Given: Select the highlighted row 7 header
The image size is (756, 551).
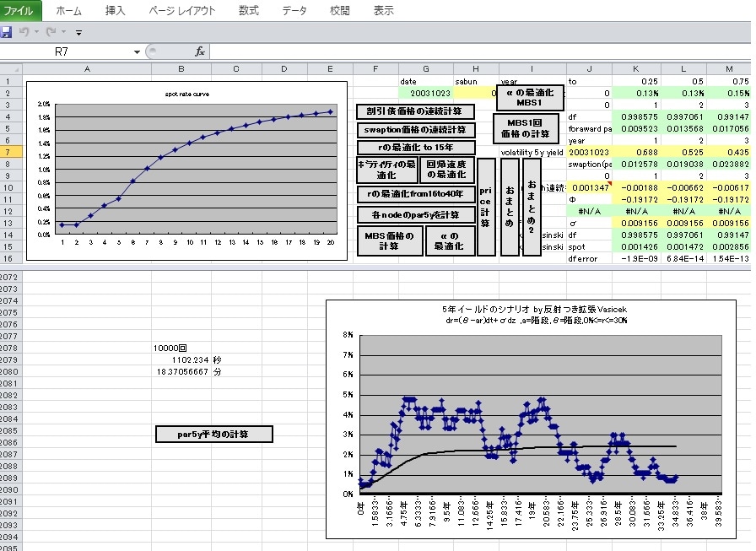Looking at the screenshot, I should pos(11,152).
